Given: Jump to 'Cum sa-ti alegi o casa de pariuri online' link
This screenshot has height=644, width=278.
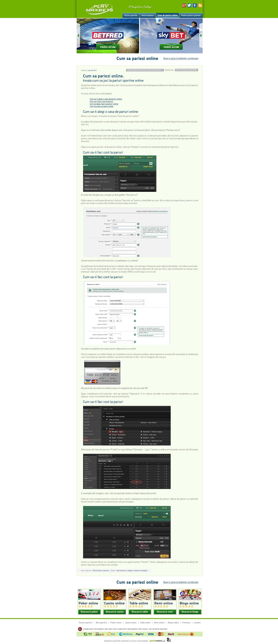Looking at the screenshot, I should pyautogui.click(x=106, y=99).
